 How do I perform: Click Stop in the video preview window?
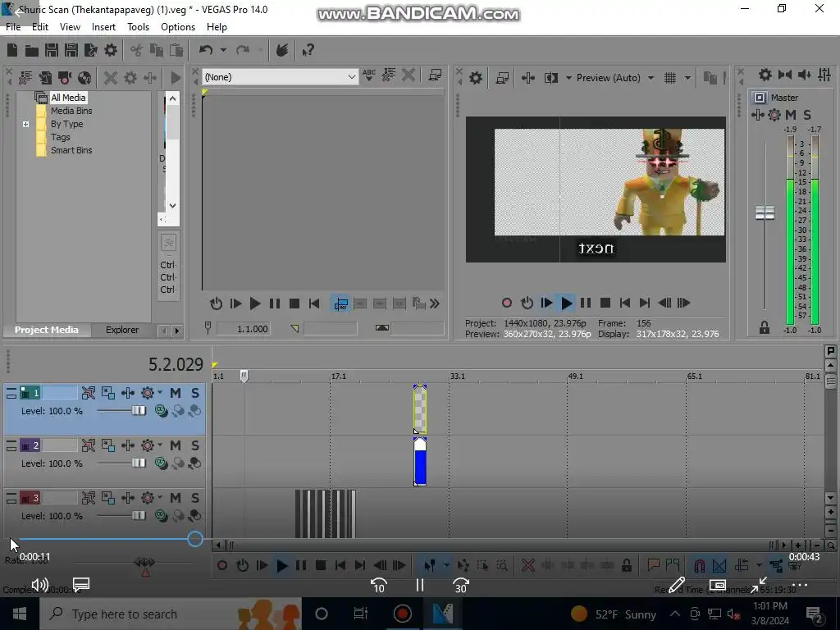coord(605,304)
